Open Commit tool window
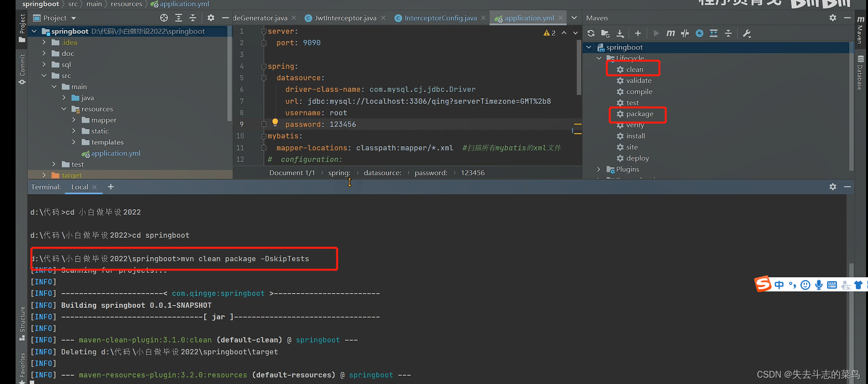Screen dimensions: 868x384 pyautogui.click(x=22, y=69)
